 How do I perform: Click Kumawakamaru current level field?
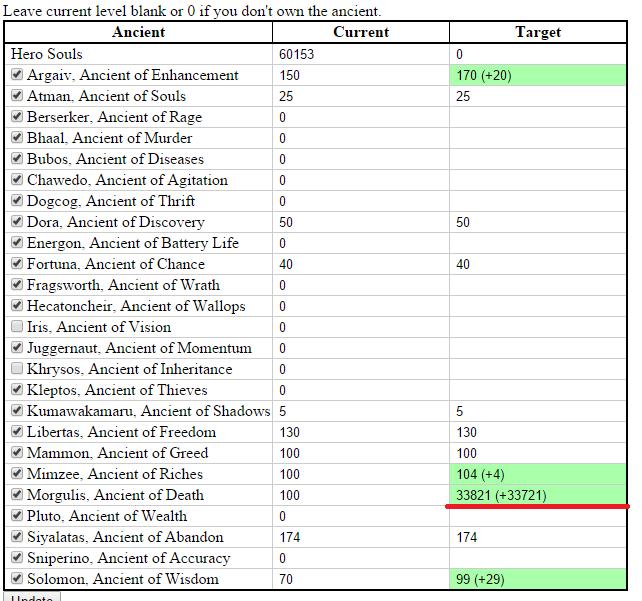361,411
